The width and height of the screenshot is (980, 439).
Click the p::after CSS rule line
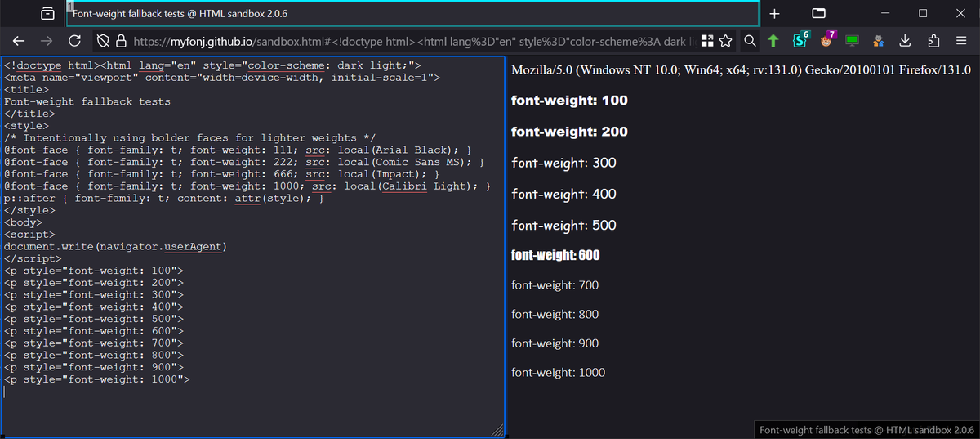point(165,199)
